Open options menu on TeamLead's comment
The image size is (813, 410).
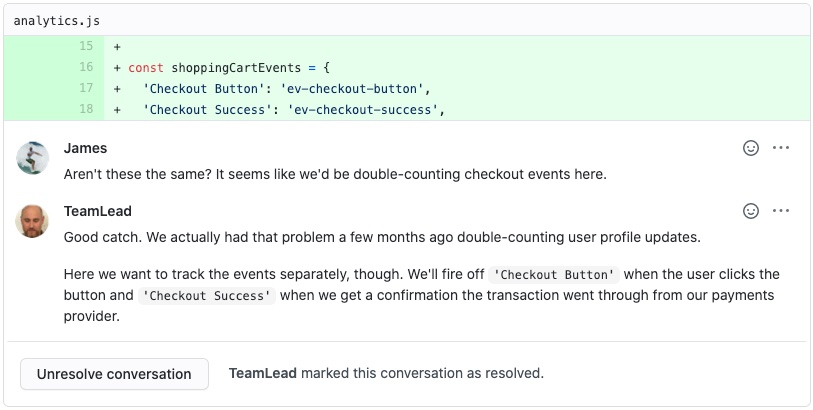click(781, 211)
